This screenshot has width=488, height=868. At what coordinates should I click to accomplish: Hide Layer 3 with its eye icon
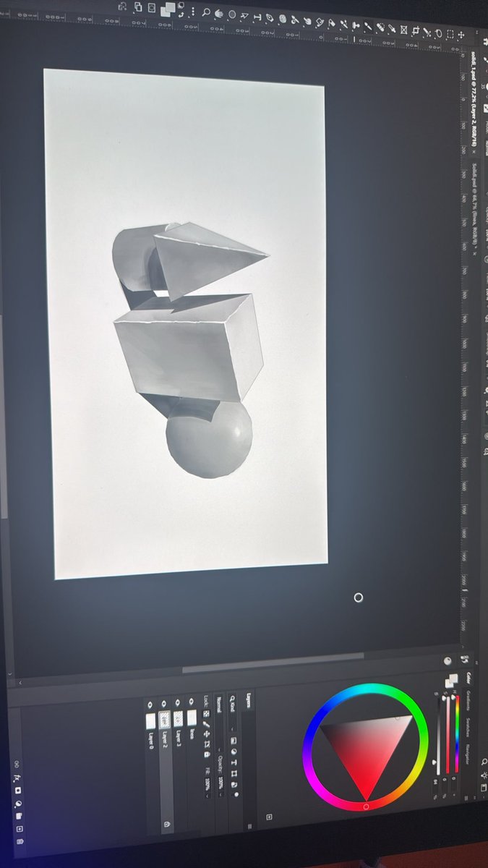[x=177, y=702]
